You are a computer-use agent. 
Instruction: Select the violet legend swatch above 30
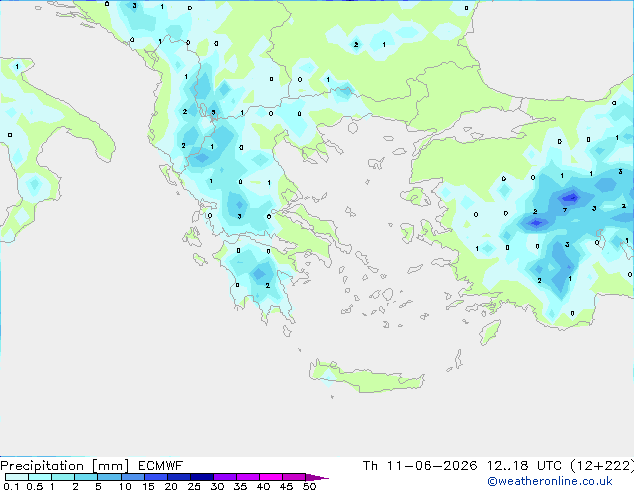click(x=225, y=477)
